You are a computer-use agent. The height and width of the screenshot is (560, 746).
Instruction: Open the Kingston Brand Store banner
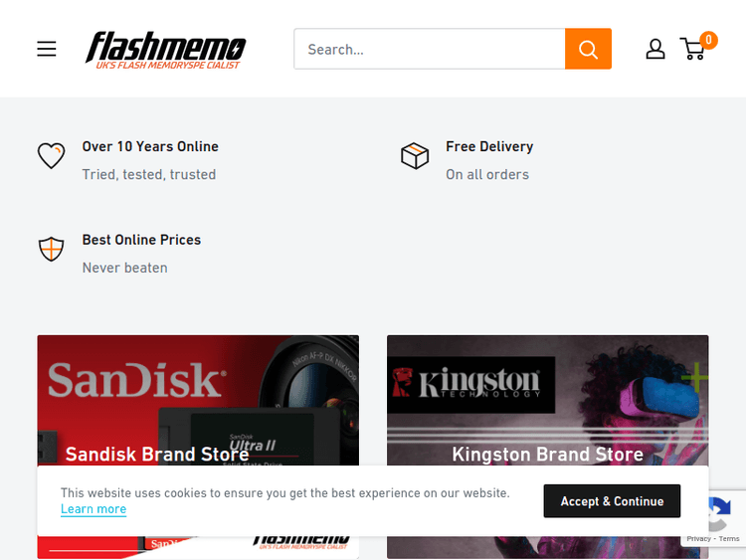click(547, 418)
